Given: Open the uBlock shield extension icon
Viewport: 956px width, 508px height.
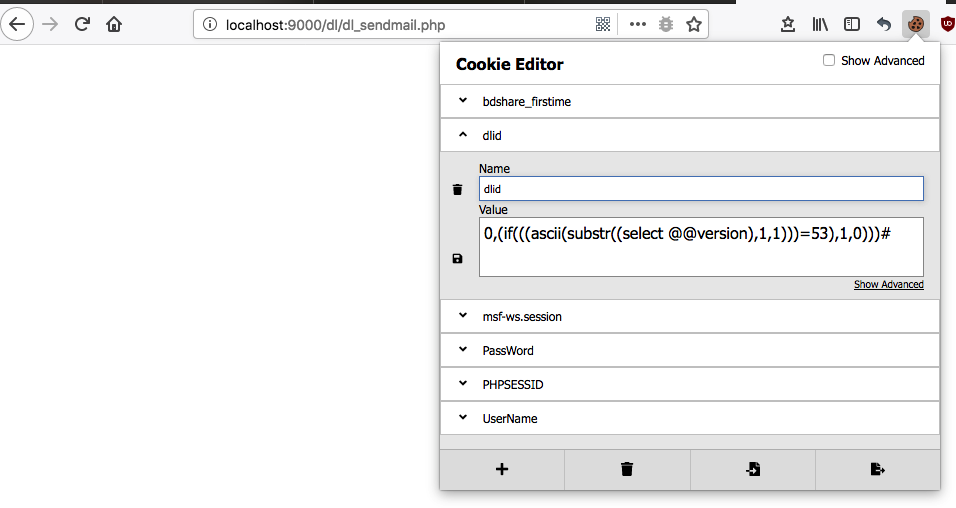Looking at the screenshot, I should click(947, 24).
